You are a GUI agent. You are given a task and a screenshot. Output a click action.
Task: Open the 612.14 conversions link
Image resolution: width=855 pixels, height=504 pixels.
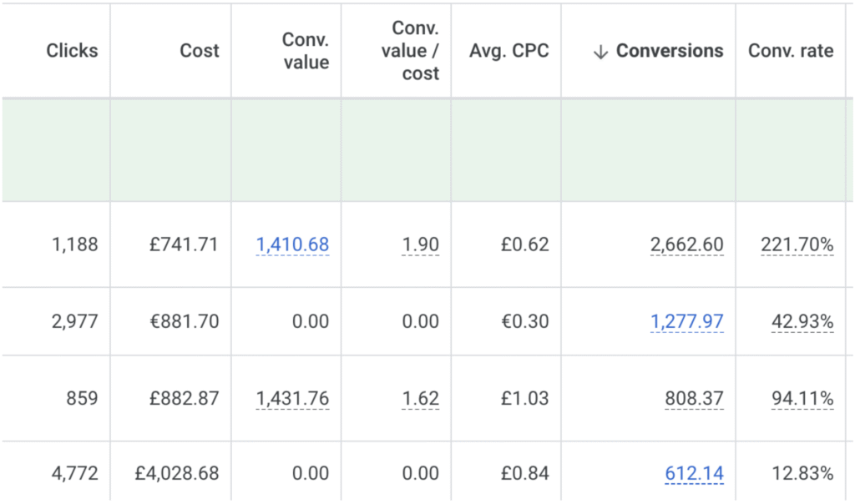click(694, 473)
